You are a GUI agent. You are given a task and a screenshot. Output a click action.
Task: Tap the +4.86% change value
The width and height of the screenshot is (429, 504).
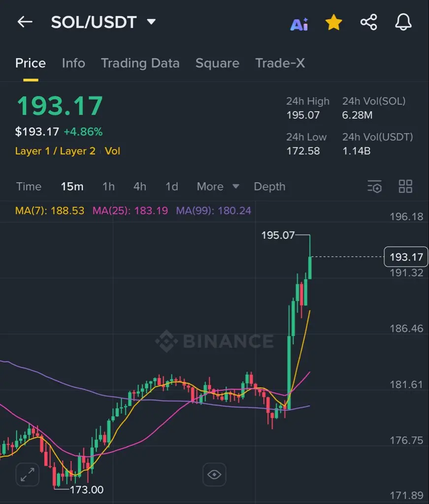coord(83,132)
